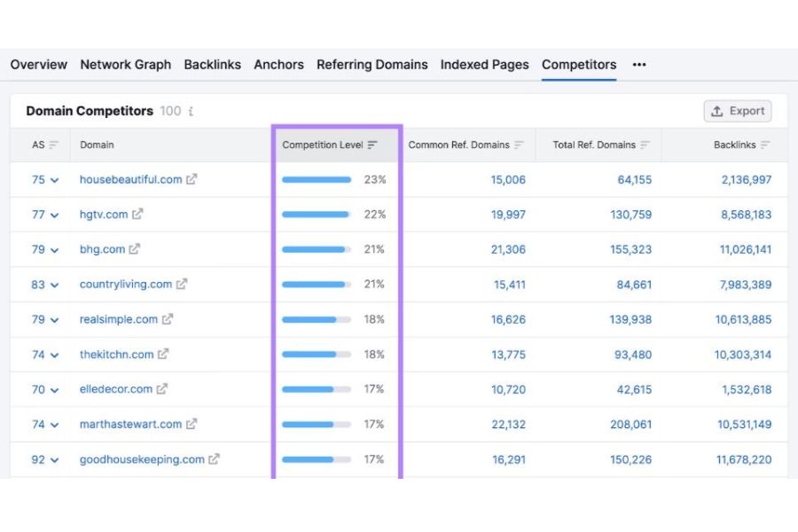This screenshot has width=798, height=532.
Task: Click backlinks value 8,568,183
Action: pyautogui.click(x=746, y=215)
